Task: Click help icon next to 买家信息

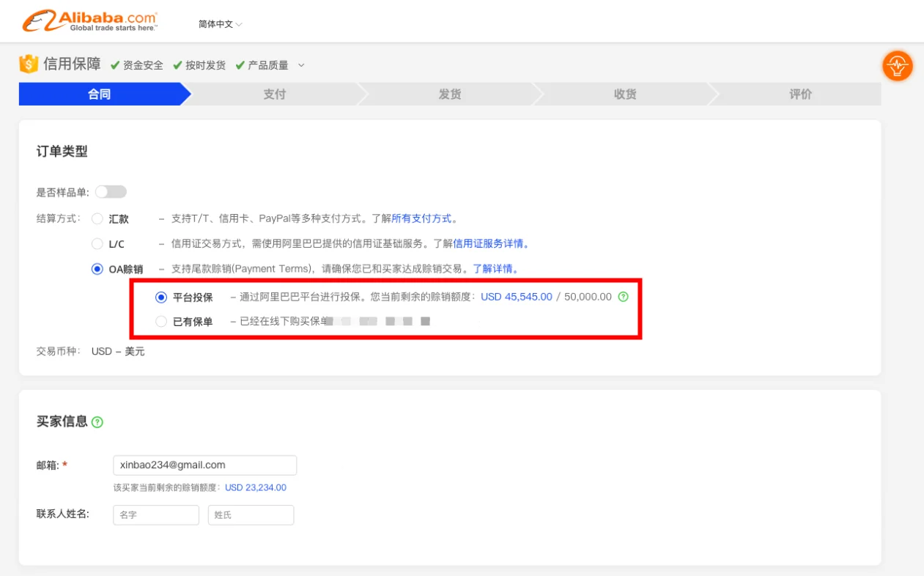Action: 97,422
